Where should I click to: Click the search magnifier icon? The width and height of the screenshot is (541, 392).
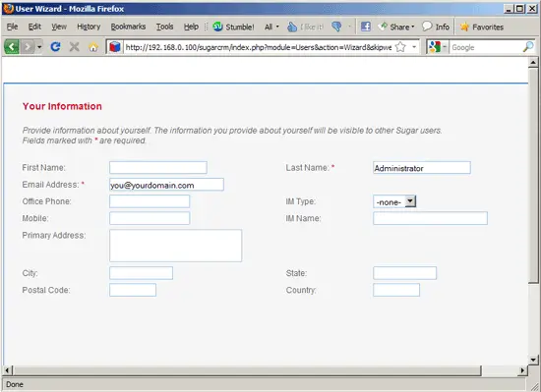click(528, 47)
